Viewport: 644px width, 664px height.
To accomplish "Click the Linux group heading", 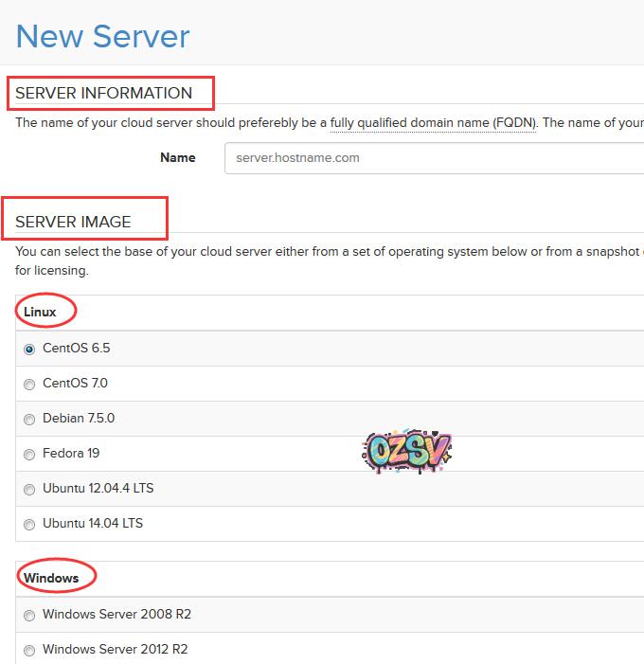I will click(x=41, y=312).
